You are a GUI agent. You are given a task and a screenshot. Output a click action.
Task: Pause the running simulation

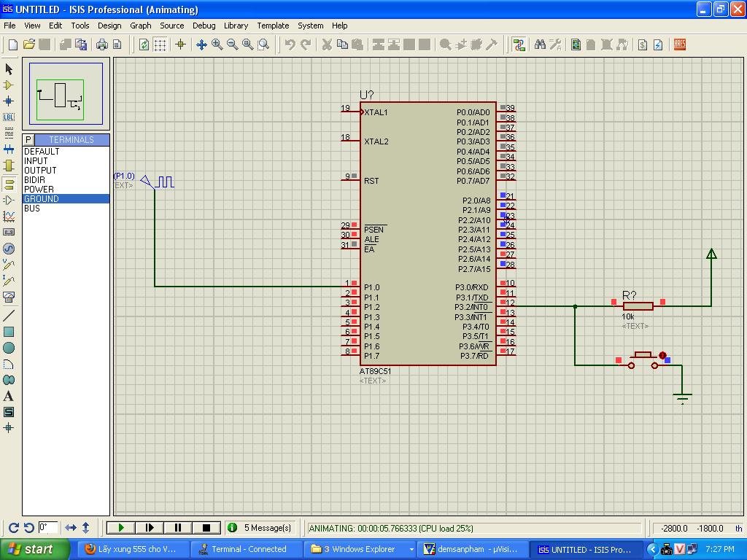pyautogui.click(x=178, y=528)
